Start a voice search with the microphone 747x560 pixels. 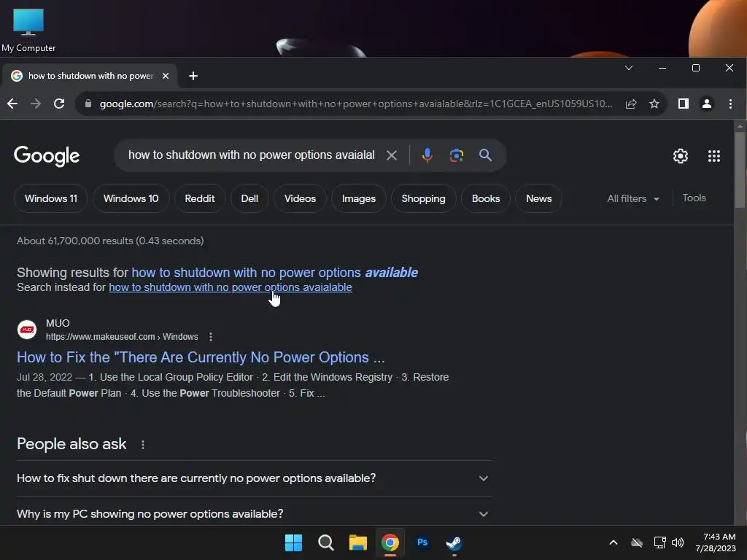427,155
